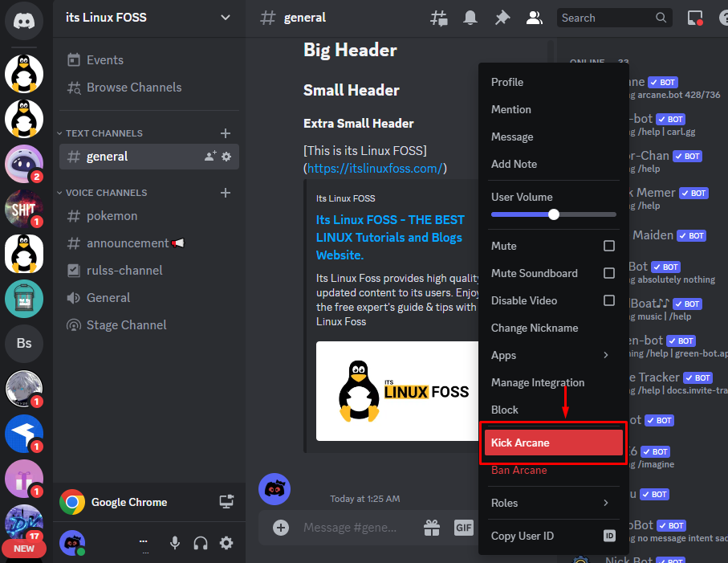The height and width of the screenshot is (563, 728).
Task: Open the rulss-channel
Action: pos(149,271)
